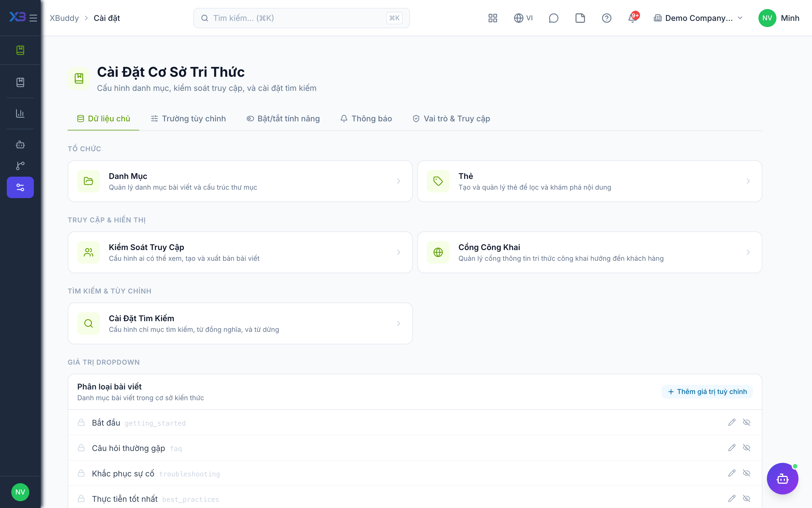Click Thêm giá trị tuỳ chỉnh button
This screenshot has height=508, width=812.
tap(707, 392)
